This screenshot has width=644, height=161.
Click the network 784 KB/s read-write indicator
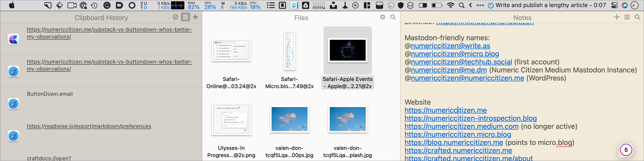238,5
